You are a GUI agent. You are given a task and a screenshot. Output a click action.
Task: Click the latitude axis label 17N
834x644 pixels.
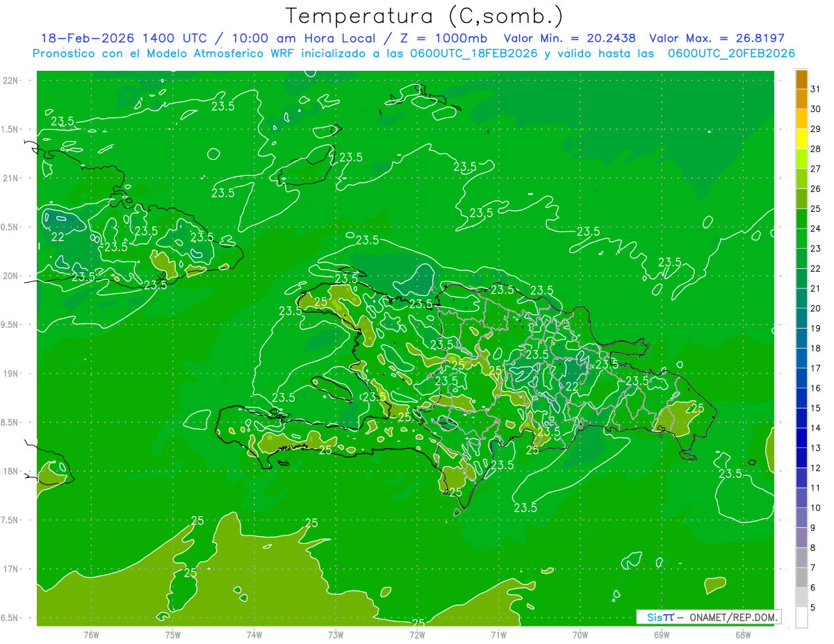(x=11, y=569)
